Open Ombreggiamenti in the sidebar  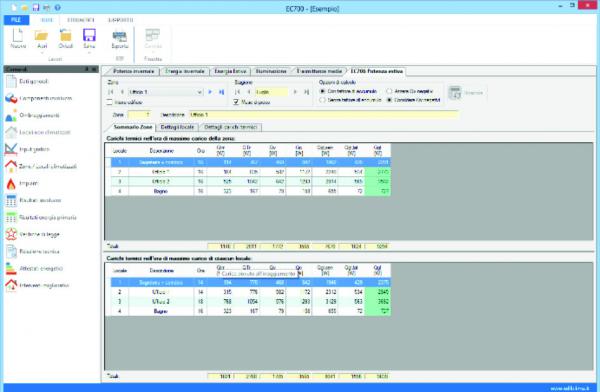33,115
